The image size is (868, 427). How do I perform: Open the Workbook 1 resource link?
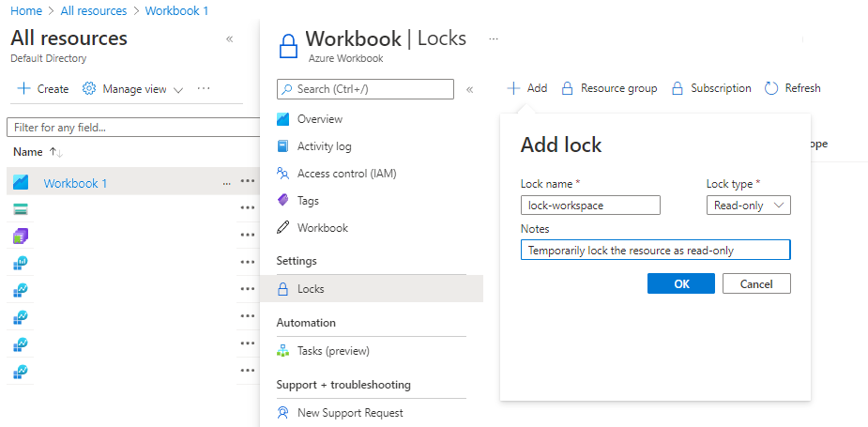75,183
